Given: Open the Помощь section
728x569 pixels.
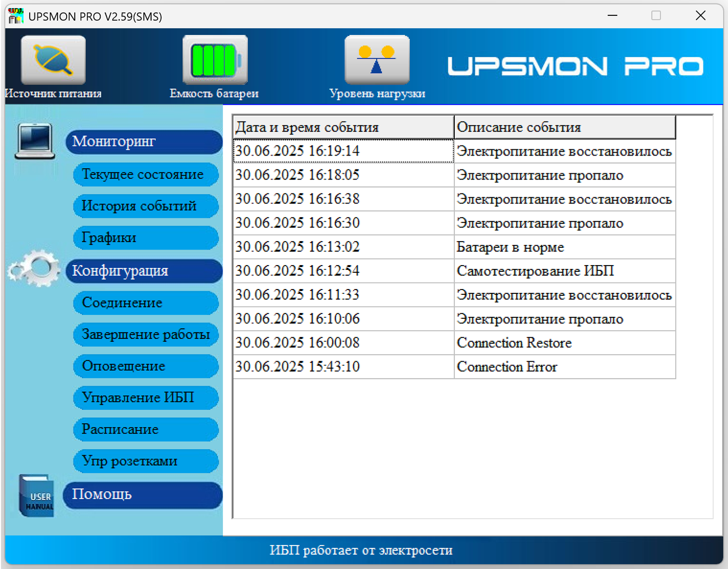Looking at the screenshot, I should click(x=143, y=495).
